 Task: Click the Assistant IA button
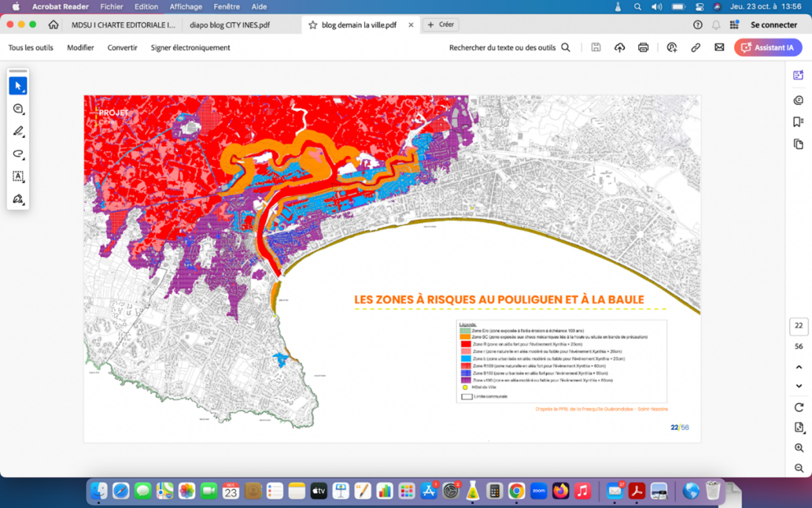click(x=768, y=47)
